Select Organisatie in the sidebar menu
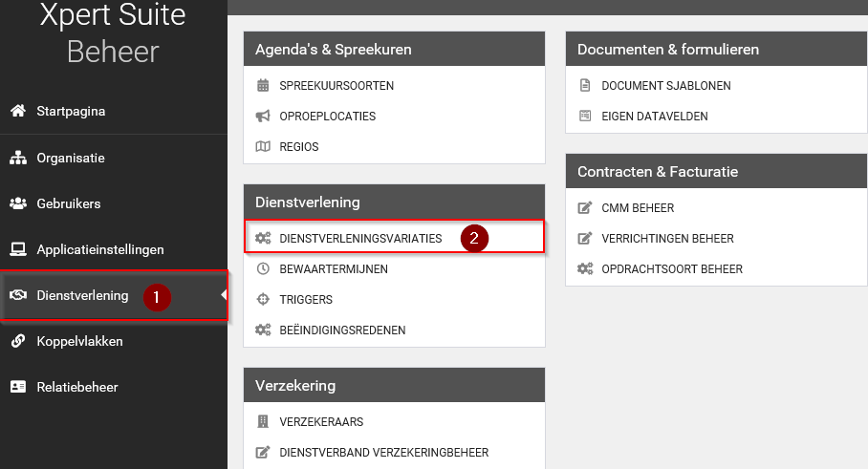Image resolution: width=868 pixels, height=469 pixels. [x=70, y=158]
